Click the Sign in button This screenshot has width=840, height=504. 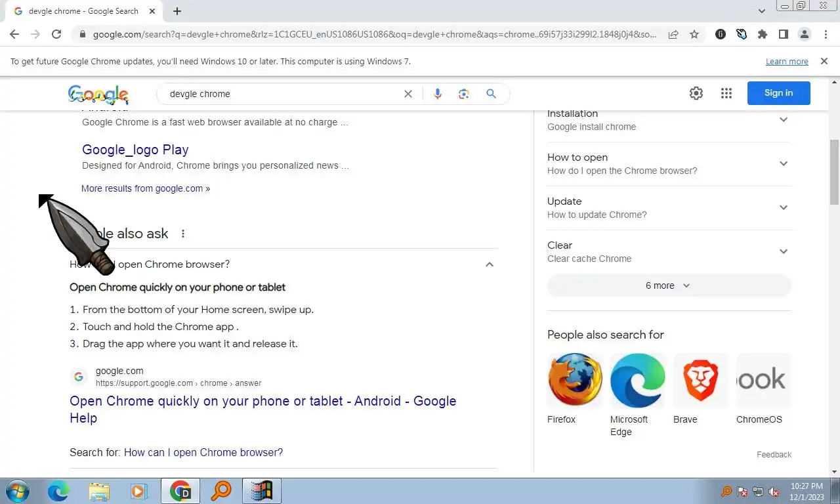(779, 93)
